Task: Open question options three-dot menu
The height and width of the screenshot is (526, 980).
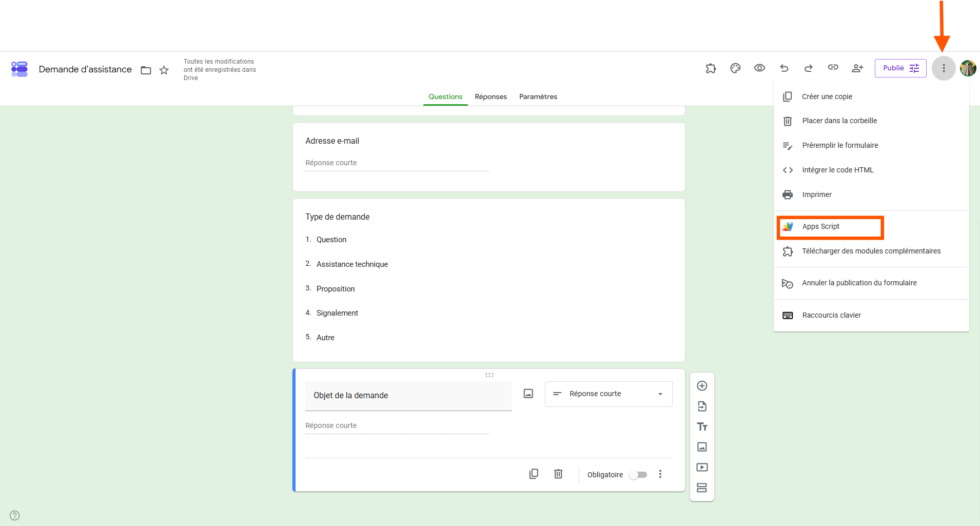Action: point(660,474)
